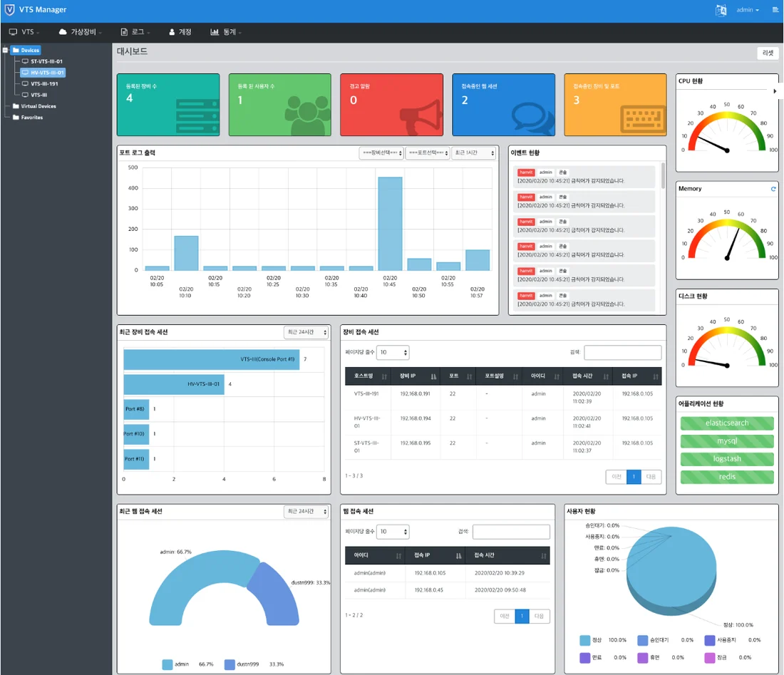Sort device sessions by 포트설명 column

tap(498, 376)
